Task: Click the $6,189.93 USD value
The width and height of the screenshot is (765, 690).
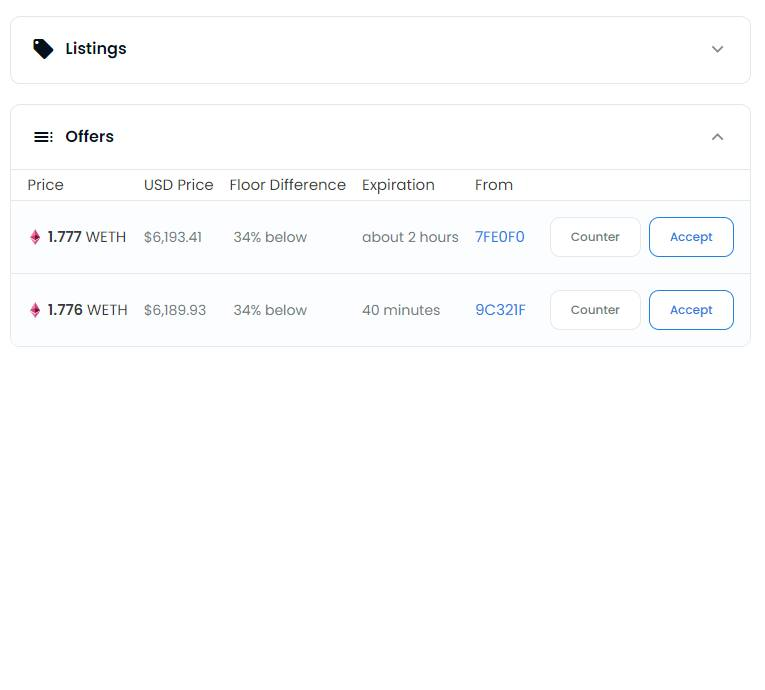Action: point(175,310)
